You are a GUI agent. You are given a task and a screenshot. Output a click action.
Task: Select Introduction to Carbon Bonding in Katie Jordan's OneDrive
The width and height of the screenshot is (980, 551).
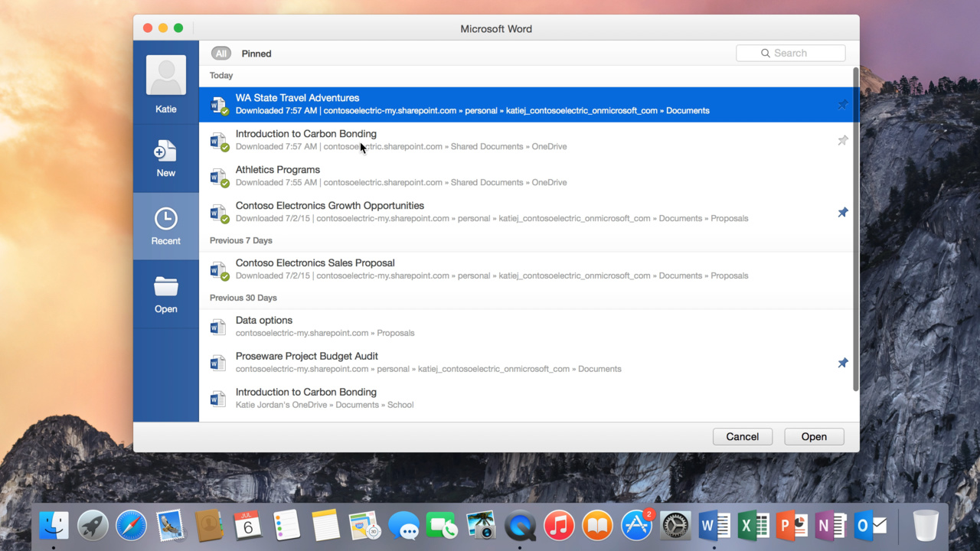(526, 399)
